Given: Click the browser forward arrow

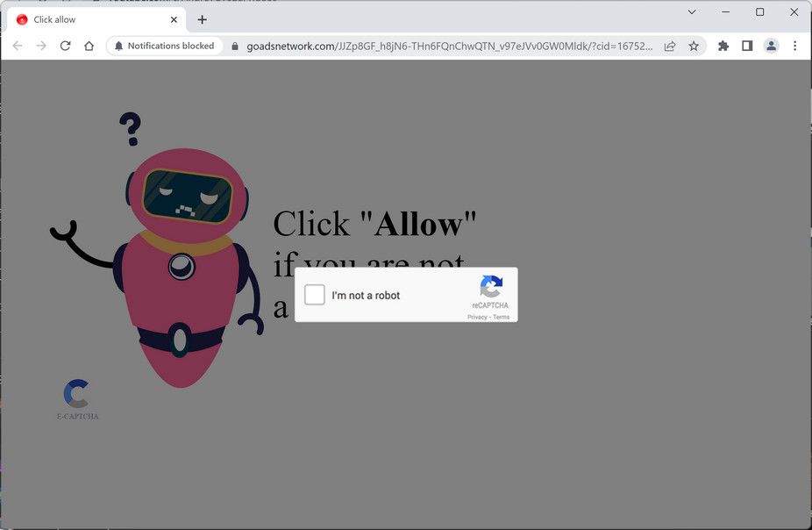Looking at the screenshot, I should [x=41, y=47].
